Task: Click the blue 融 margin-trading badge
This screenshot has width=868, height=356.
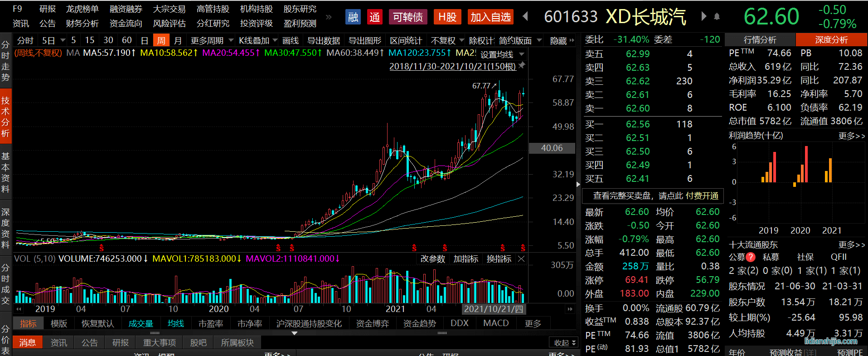Action: [353, 17]
